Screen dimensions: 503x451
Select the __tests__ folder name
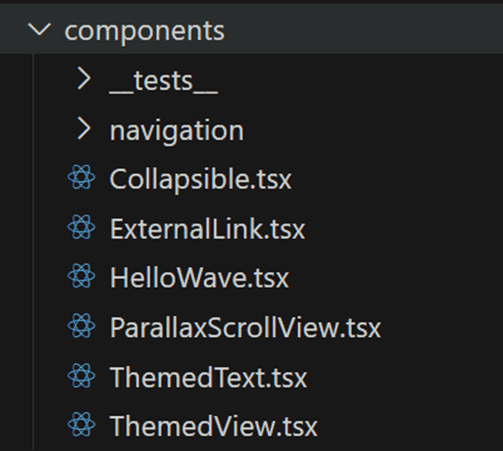(x=164, y=82)
